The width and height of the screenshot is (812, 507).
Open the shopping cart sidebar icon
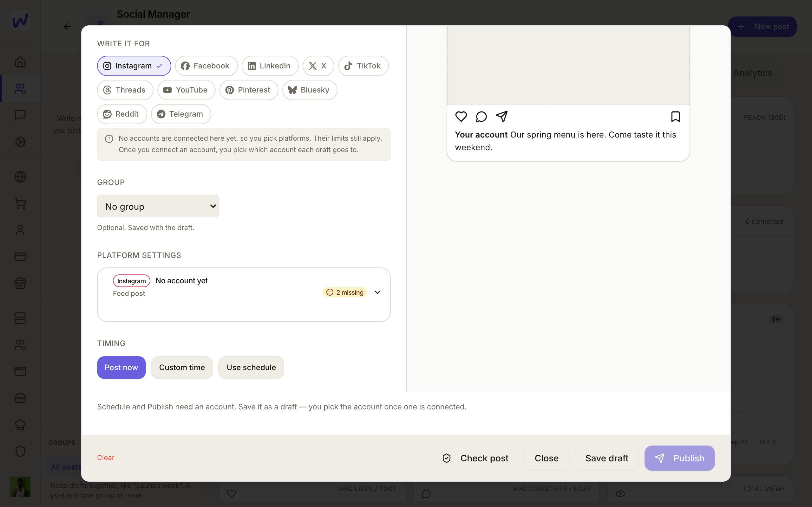pos(20,203)
